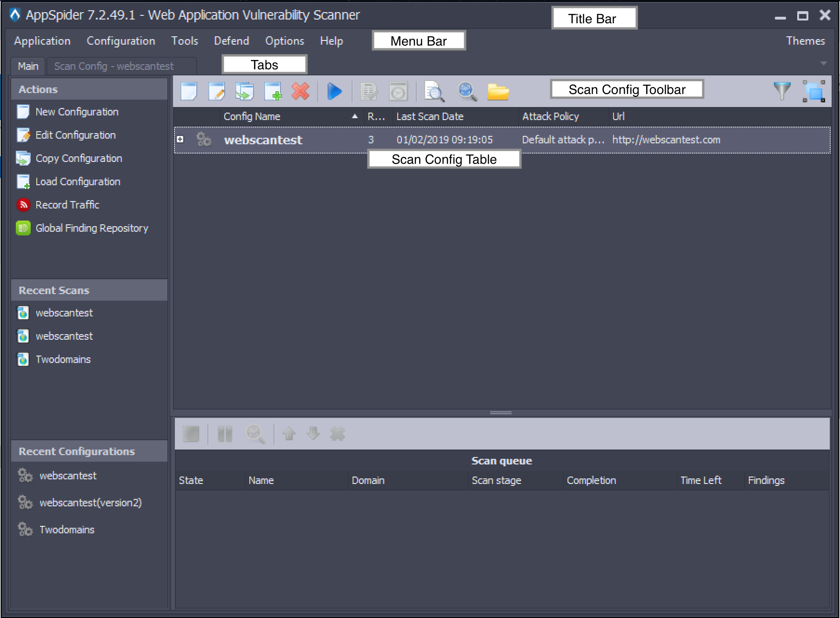Click the Recent Scans panel header
The image size is (840, 618).
tap(89, 290)
